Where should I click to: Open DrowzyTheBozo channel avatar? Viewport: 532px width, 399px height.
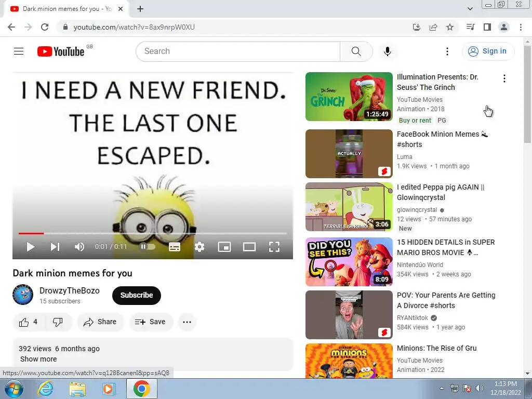[x=23, y=295]
